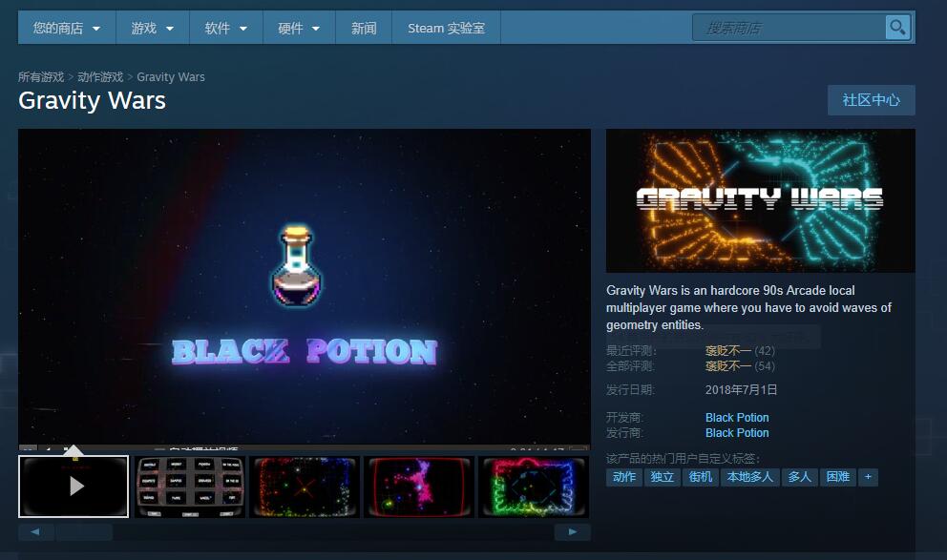Go to the 新闻 tab

364,28
